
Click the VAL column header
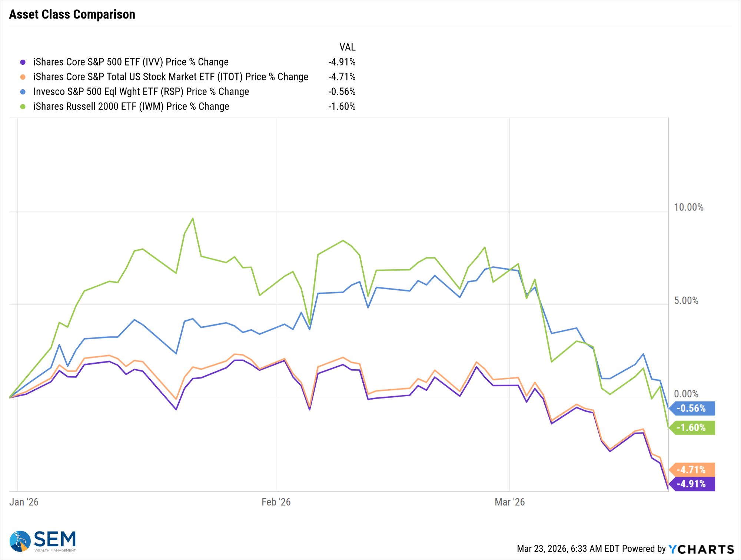click(x=348, y=47)
